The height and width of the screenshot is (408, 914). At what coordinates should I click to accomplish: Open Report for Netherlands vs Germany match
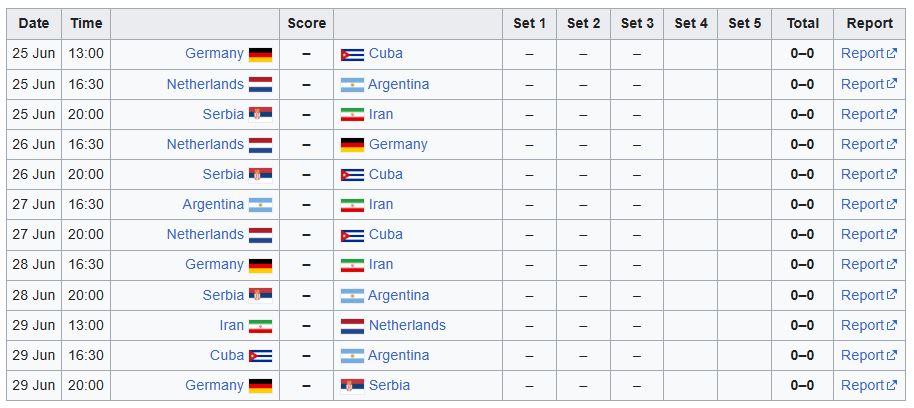(x=869, y=144)
